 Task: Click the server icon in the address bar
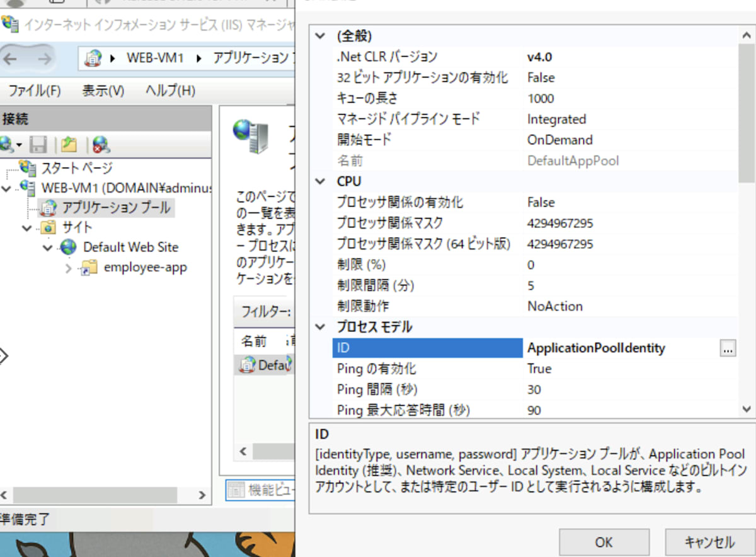(93, 59)
